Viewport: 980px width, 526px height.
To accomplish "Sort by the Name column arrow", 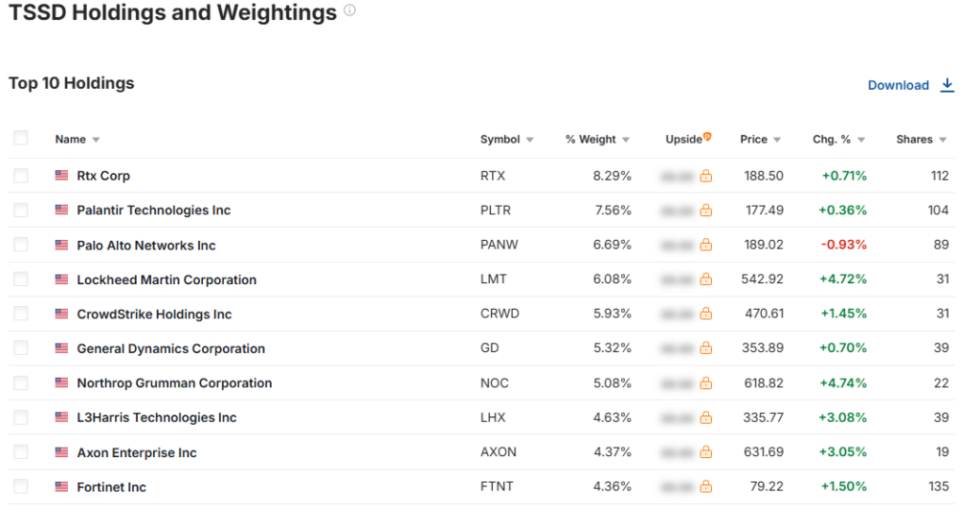I will [x=96, y=140].
